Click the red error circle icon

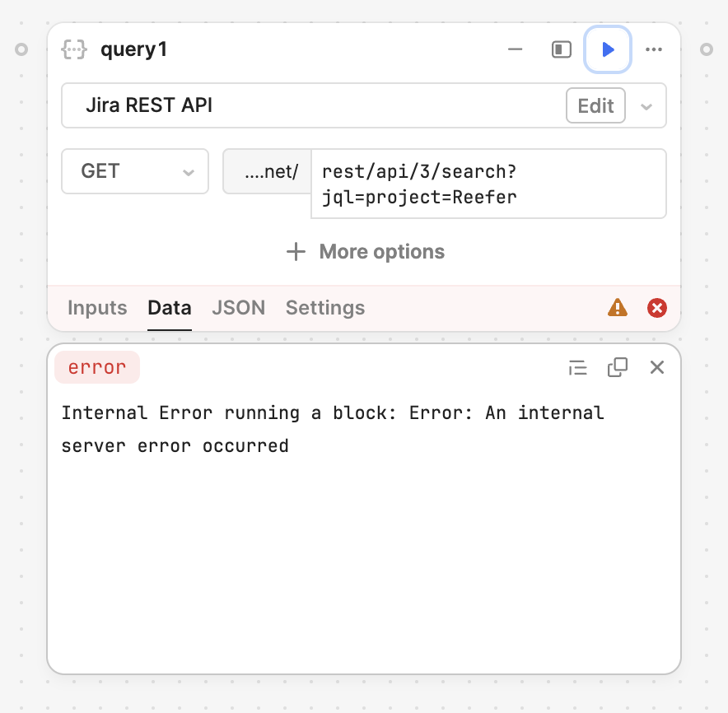tap(657, 308)
